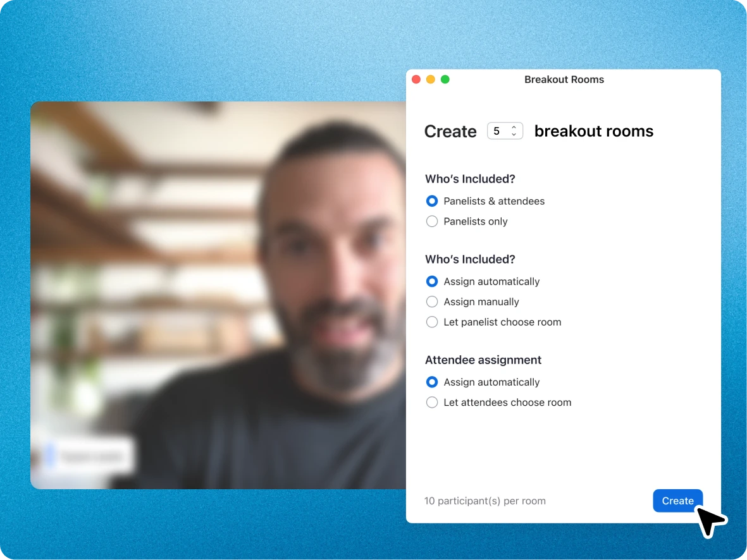
Task: Click the blue Create button
Action: pos(677,501)
